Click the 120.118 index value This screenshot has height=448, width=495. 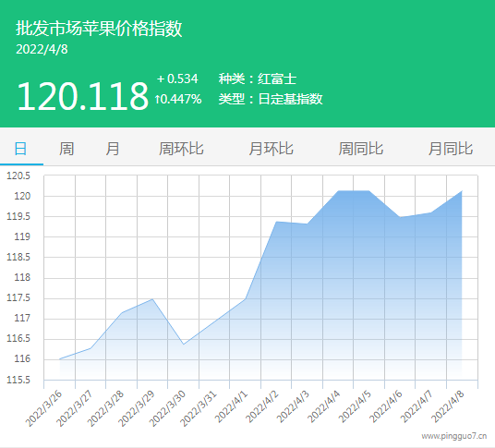(x=83, y=96)
